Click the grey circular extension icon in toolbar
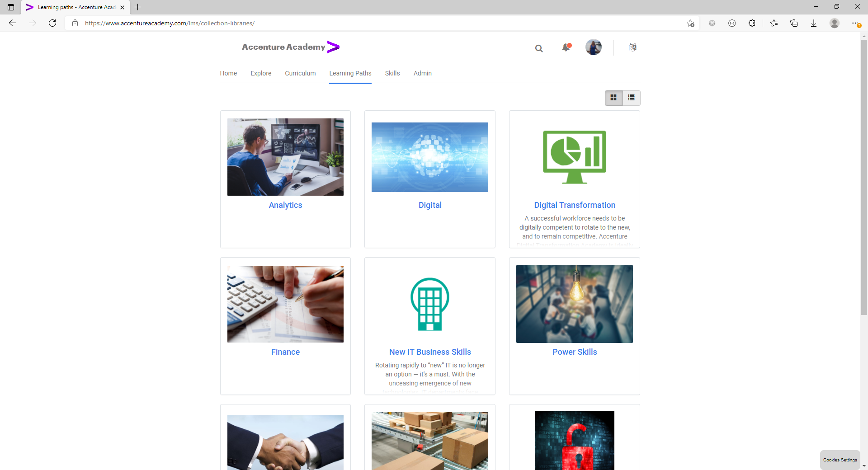Screen dimensions: 868x470 pyautogui.click(x=712, y=23)
